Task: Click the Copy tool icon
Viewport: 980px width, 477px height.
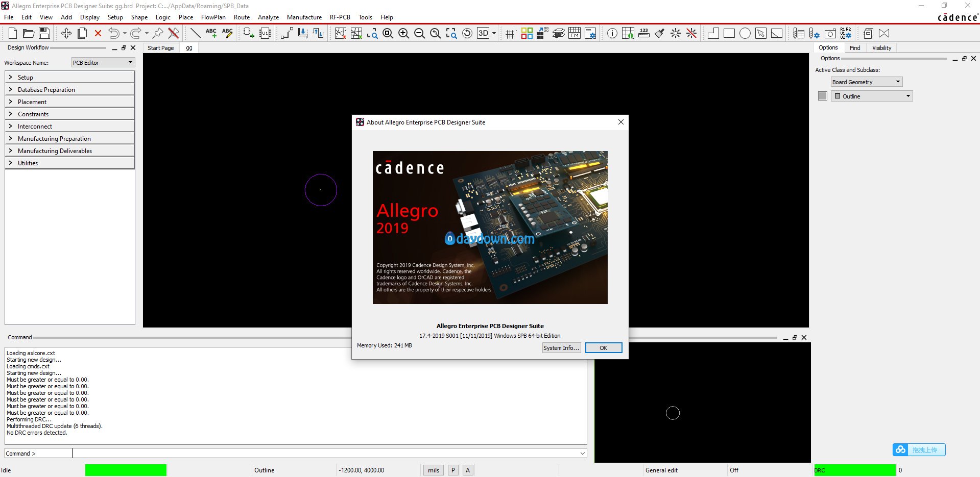Action: [x=82, y=33]
